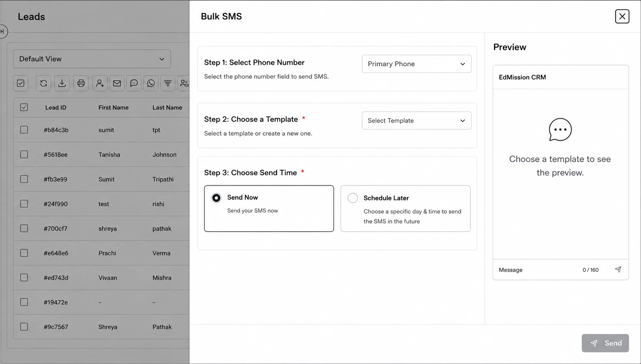Click the assign users icon in Leads toolbar
Screen dimensions: 641x364
point(184,83)
